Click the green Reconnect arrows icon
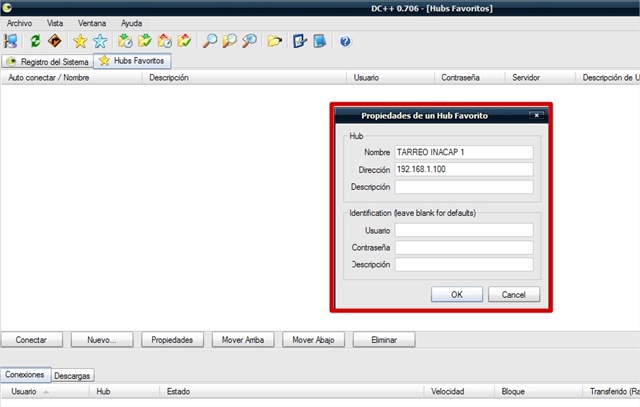This screenshot has width=640, height=407. pyautogui.click(x=35, y=41)
